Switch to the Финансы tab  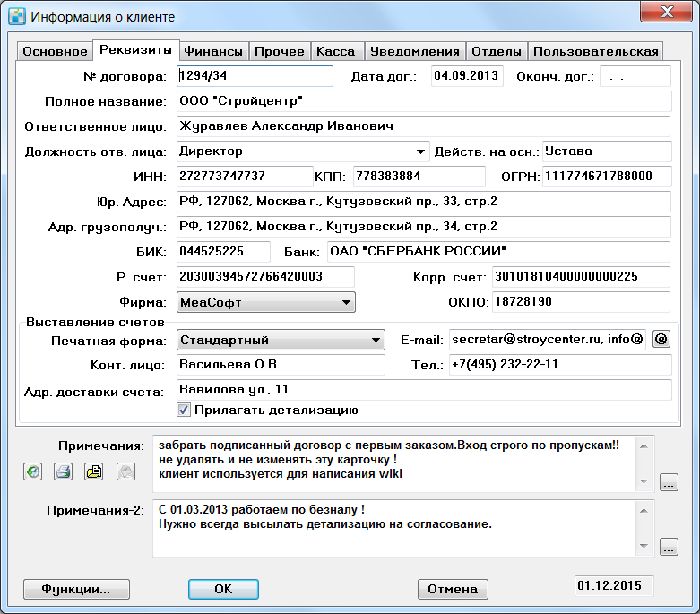(213, 51)
